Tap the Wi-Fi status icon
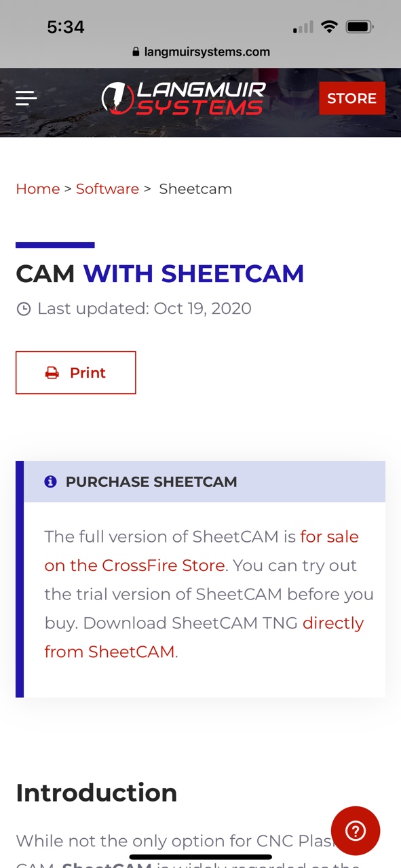401x868 pixels. [330, 27]
